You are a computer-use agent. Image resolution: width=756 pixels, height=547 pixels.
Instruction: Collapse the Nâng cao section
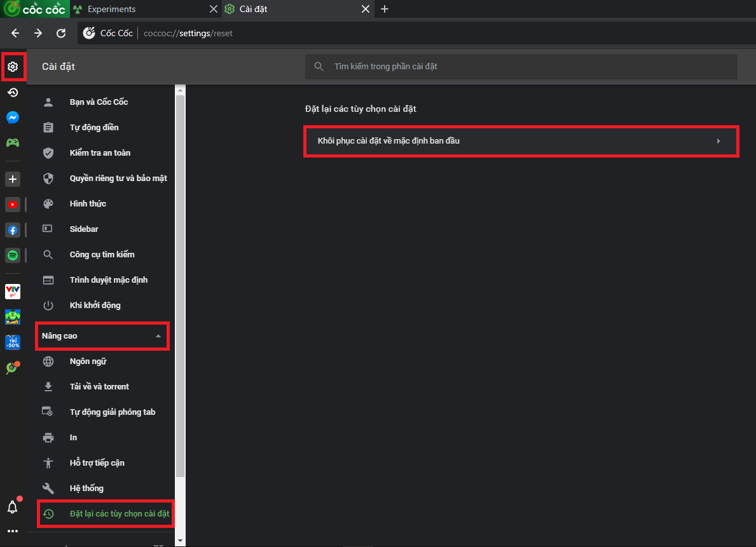(102, 336)
